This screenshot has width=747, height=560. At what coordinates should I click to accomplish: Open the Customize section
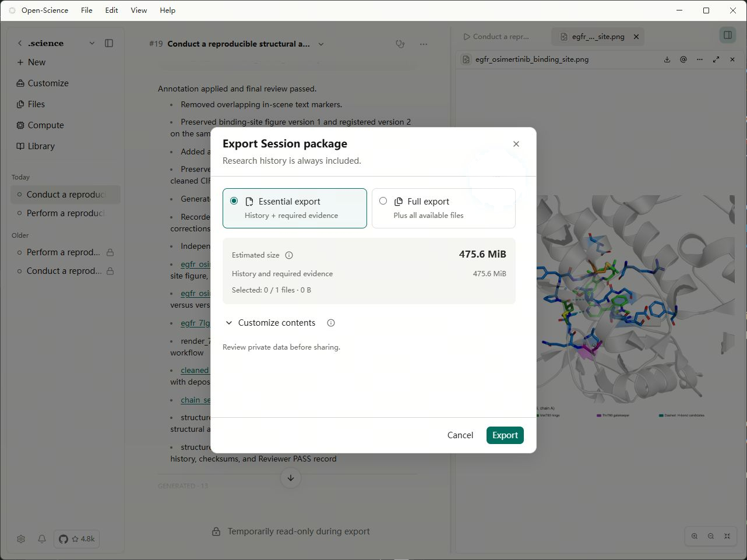[x=43, y=83]
